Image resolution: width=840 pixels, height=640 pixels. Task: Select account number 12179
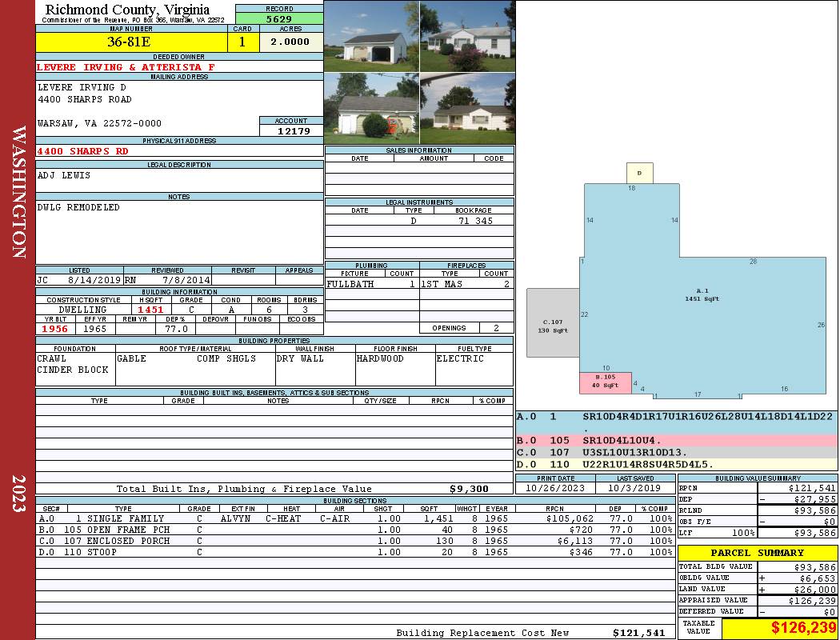point(292,131)
